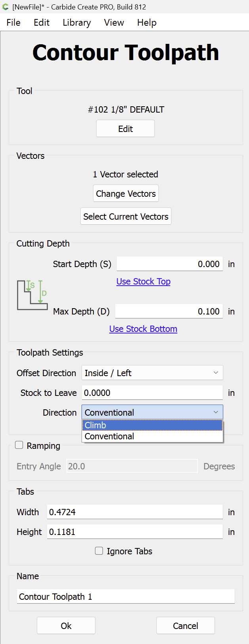The height and width of the screenshot is (644, 249).
Task: Click the Use Stock Top link
Action: (143, 281)
